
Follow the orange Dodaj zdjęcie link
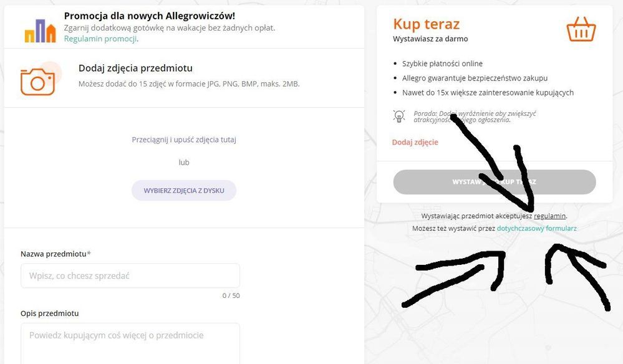[x=415, y=142]
